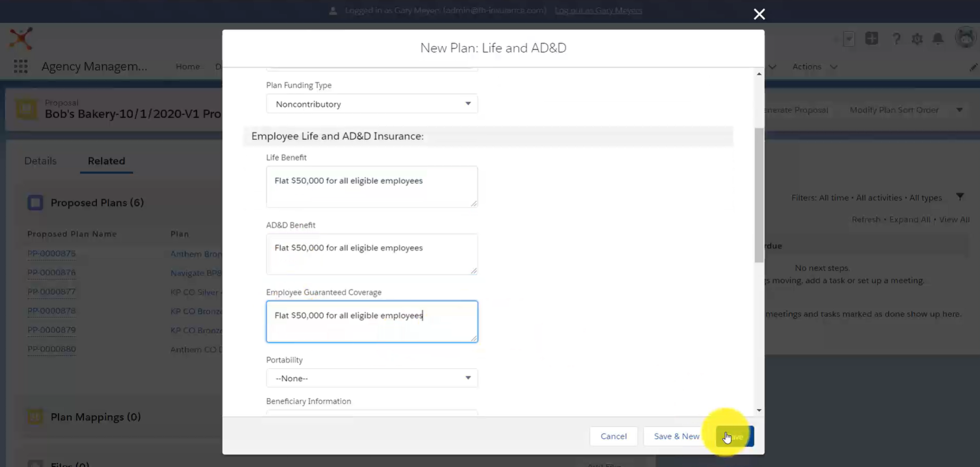Click the Cancel button

click(x=613, y=436)
